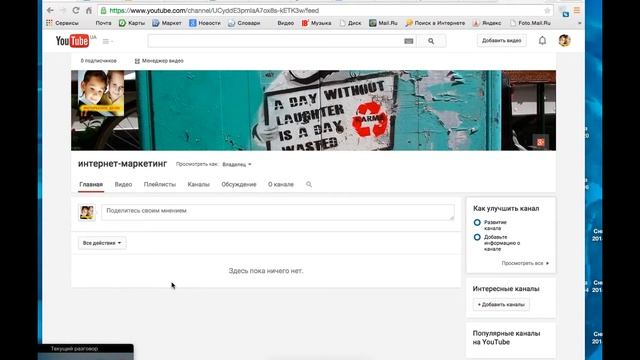Open the Маркет bookmark
This screenshot has width=640, height=360.
(x=167, y=23)
